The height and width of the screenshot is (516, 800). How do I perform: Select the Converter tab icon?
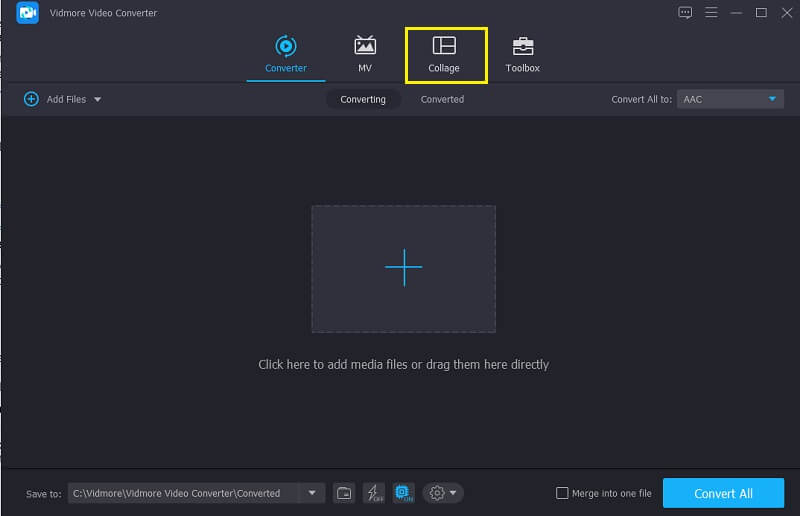pos(286,46)
